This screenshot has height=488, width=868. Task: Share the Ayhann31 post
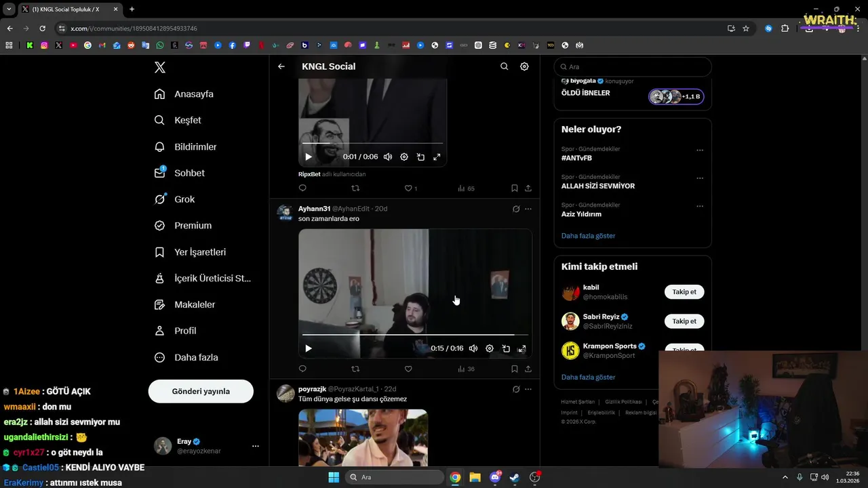point(528,369)
